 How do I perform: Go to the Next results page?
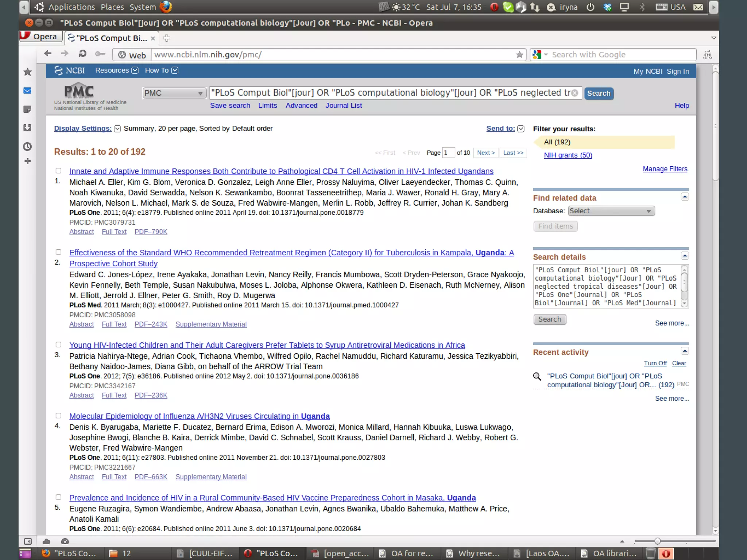click(x=485, y=153)
